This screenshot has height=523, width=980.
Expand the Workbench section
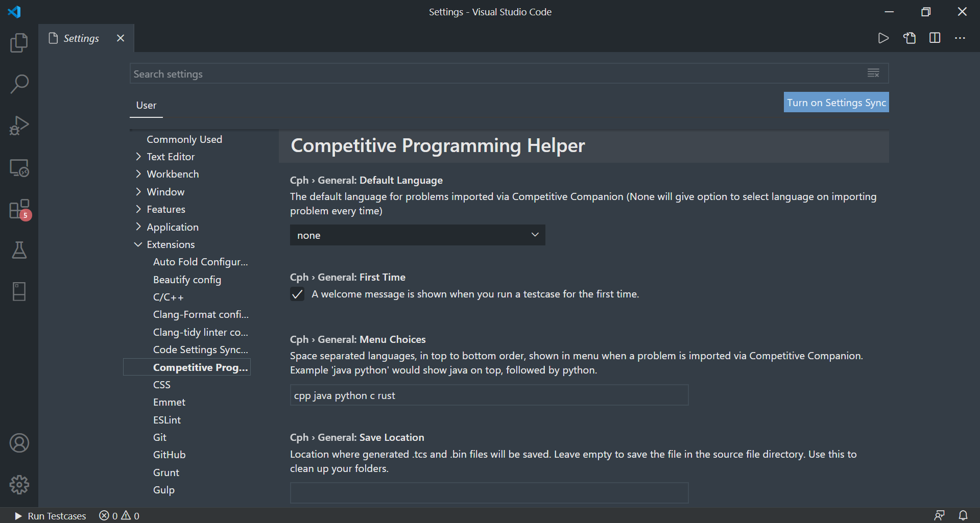click(138, 174)
